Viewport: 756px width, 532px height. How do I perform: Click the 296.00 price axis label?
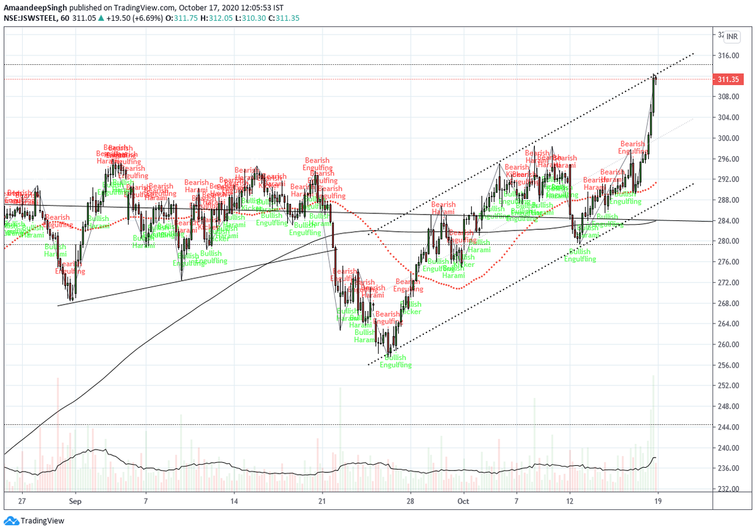pyautogui.click(x=728, y=159)
